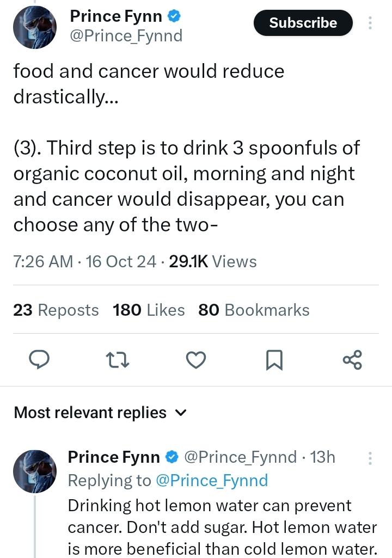Tap the reply speech bubble icon
Viewport: 392px width, 558px height.
click(x=39, y=360)
